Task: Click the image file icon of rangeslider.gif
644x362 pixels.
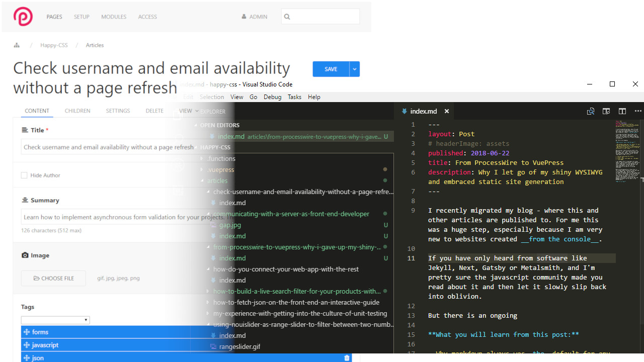Action: pos(213,346)
